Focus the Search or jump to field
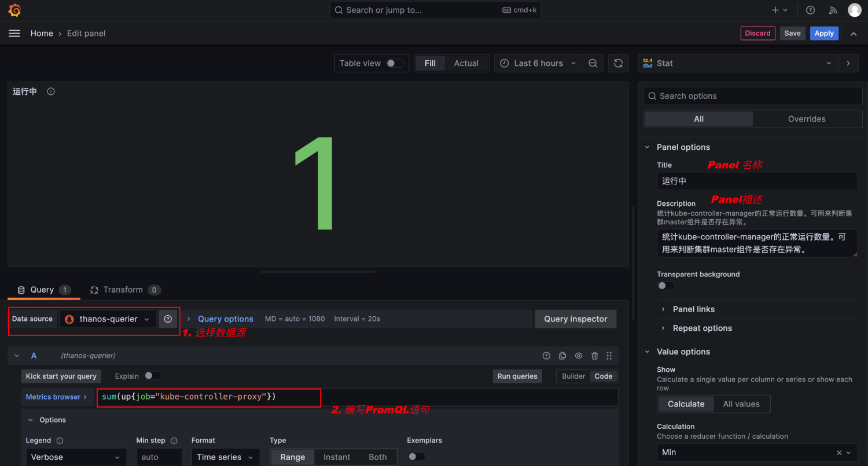Screen dimensions: 868x466 [x=435, y=10]
